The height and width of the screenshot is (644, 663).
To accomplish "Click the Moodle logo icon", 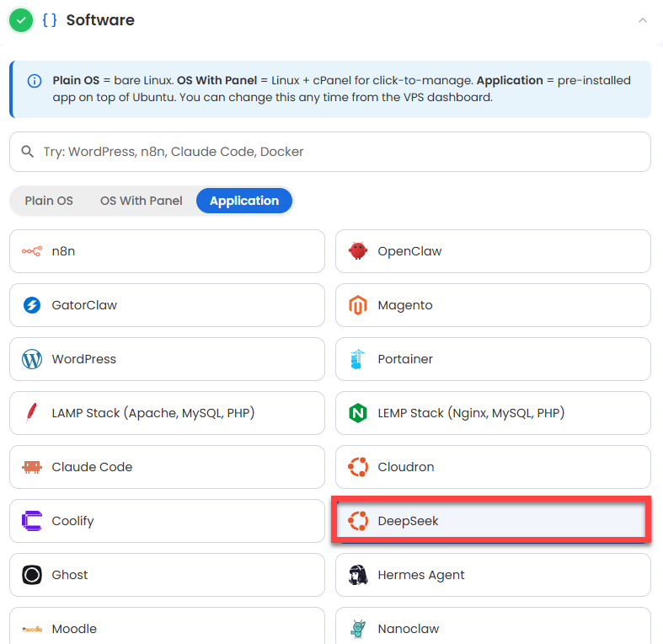I will (32, 629).
